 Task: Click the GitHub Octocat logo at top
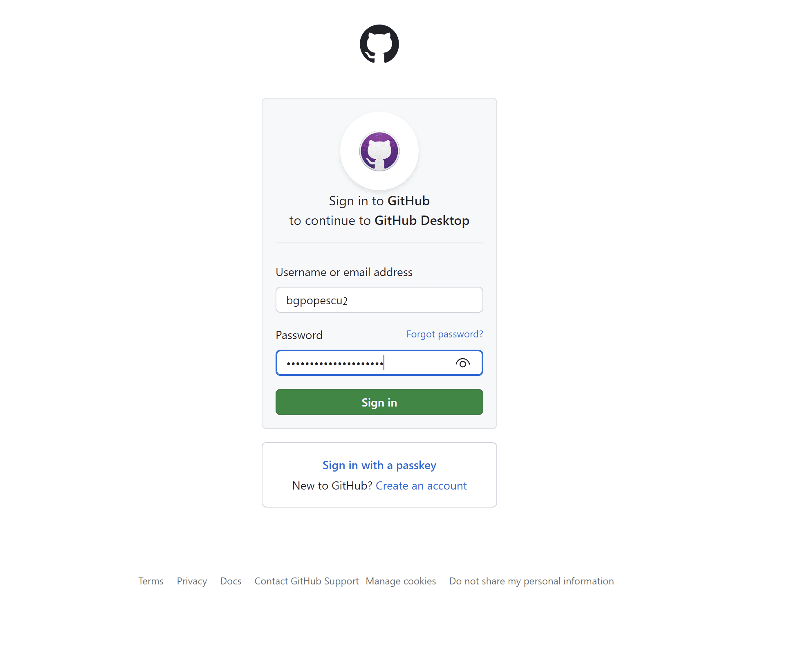[x=379, y=44]
